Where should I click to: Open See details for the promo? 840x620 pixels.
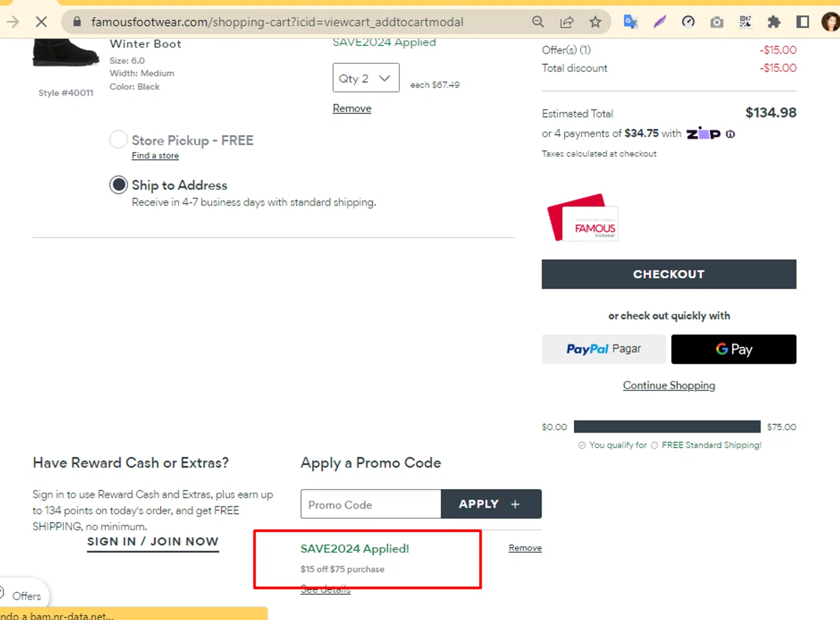click(x=325, y=589)
